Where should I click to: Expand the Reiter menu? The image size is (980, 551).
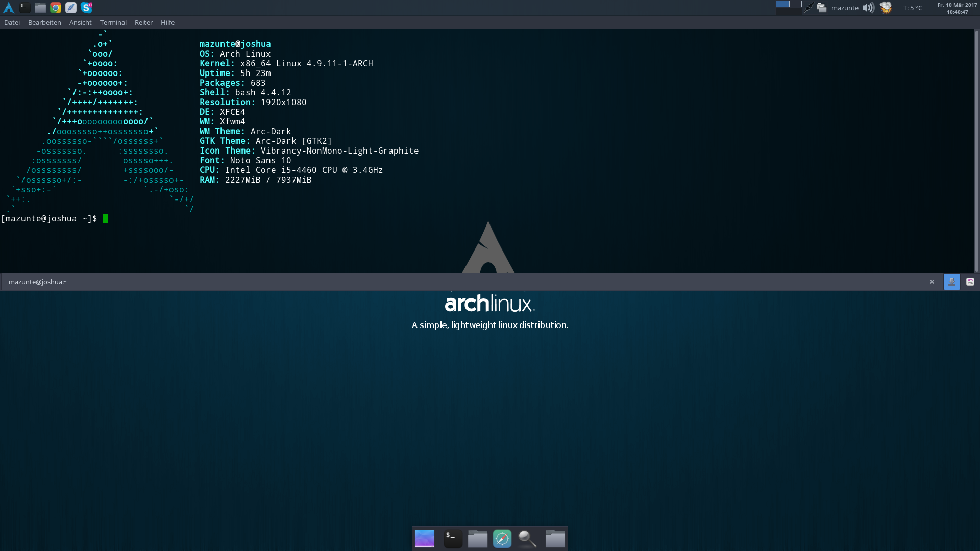[x=143, y=22]
